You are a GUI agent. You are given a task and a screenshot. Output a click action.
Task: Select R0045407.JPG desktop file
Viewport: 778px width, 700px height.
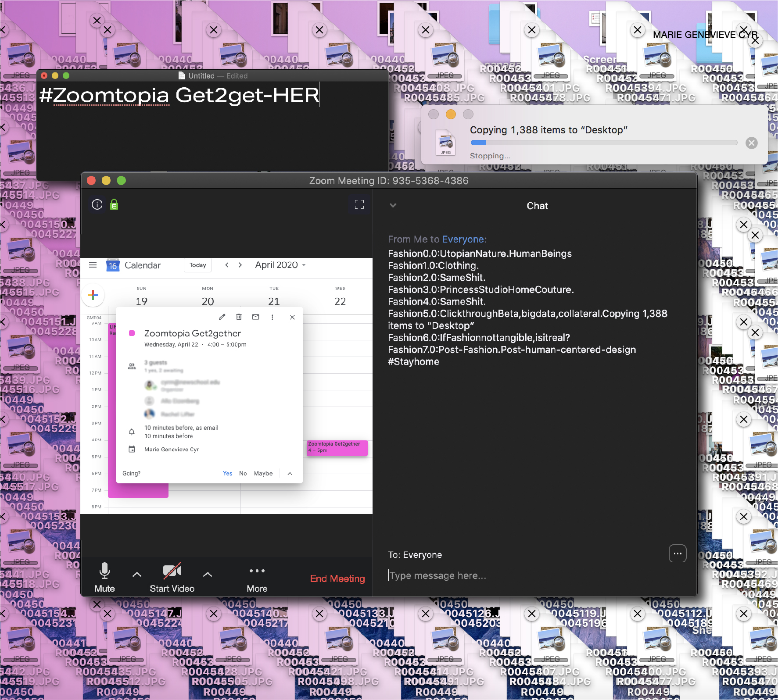pos(540,671)
